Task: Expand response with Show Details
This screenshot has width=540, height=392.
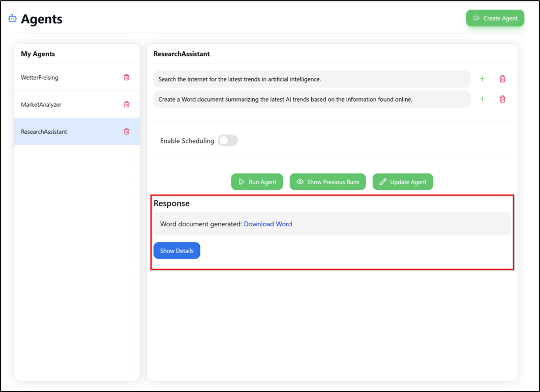Action: coord(176,251)
